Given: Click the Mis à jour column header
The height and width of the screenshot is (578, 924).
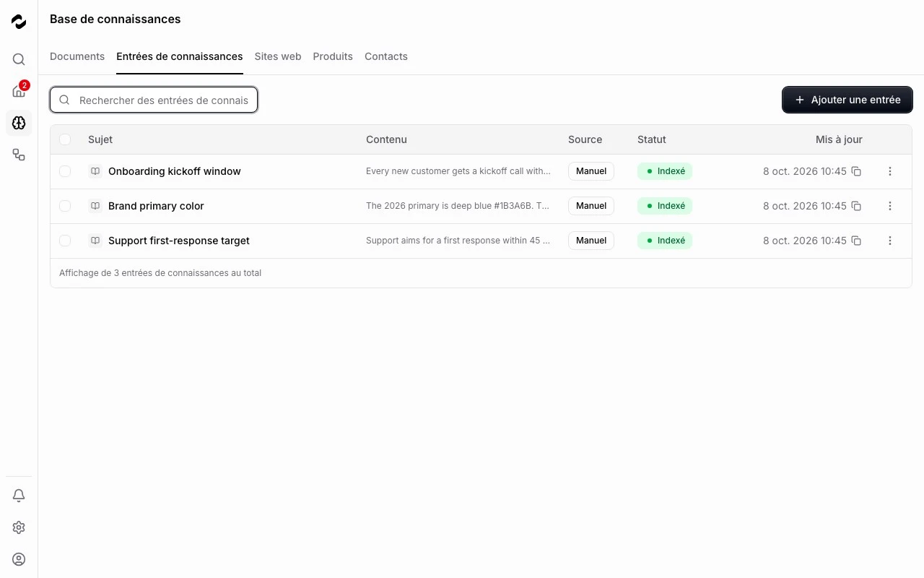Looking at the screenshot, I should (839, 139).
